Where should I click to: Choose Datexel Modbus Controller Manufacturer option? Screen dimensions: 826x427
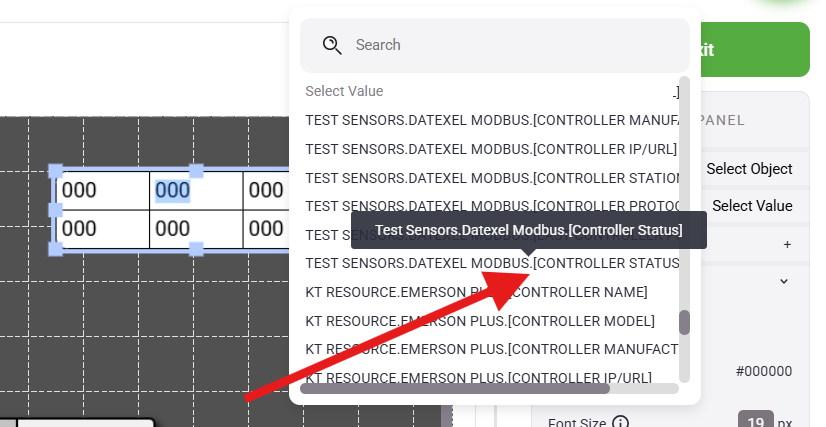(x=492, y=121)
